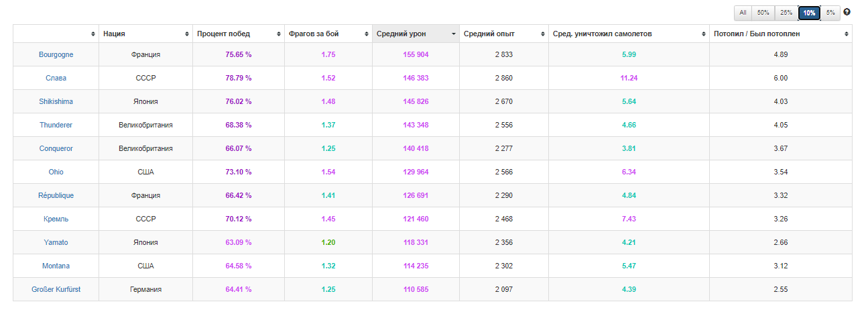
Task: Switch to the 5% filter
Action: pos(830,12)
